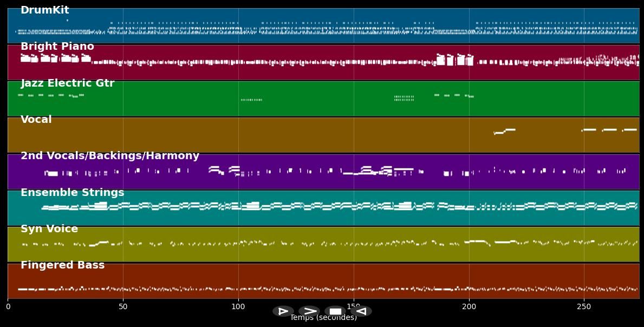Select the Ensemble Strings track label
644x327 pixels.
73,193
